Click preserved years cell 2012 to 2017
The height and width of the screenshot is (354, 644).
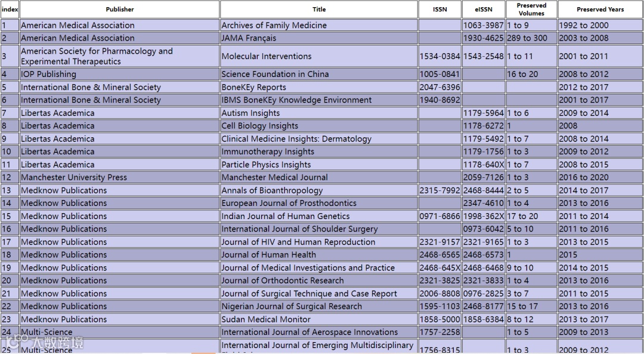click(x=600, y=87)
